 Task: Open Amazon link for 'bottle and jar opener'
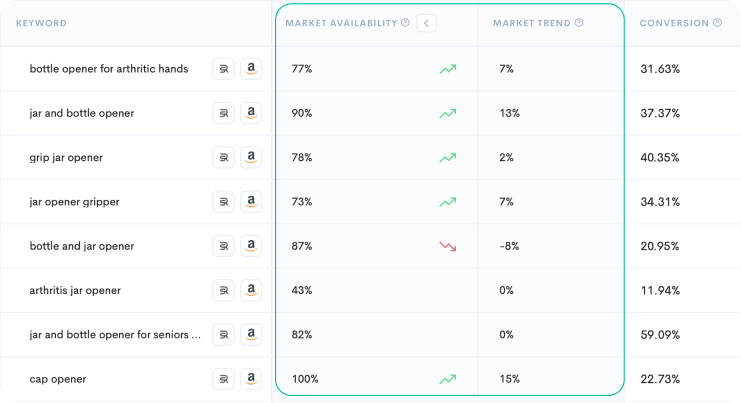tap(250, 246)
